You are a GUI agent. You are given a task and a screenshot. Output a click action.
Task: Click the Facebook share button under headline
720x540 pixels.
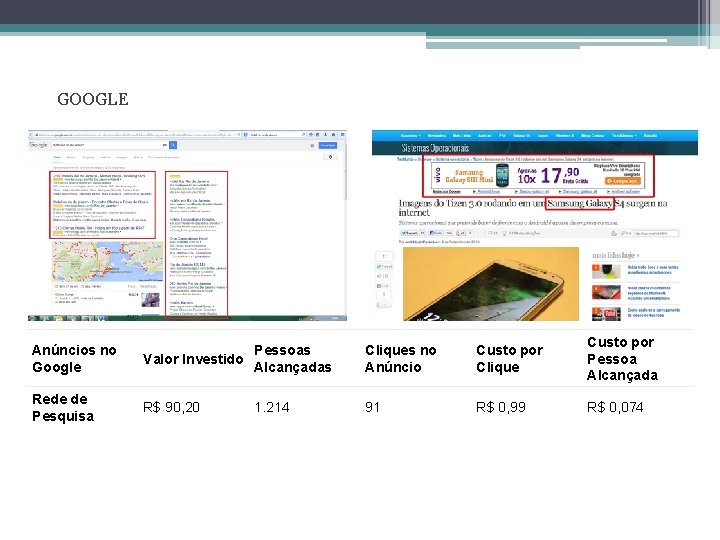pos(436,233)
